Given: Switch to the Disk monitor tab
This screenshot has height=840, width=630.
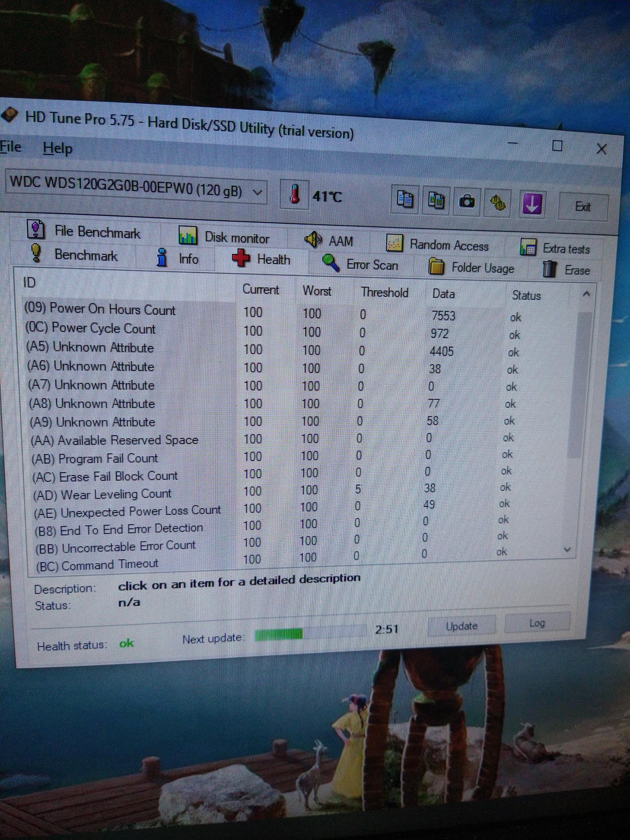Looking at the screenshot, I should [x=224, y=237].
